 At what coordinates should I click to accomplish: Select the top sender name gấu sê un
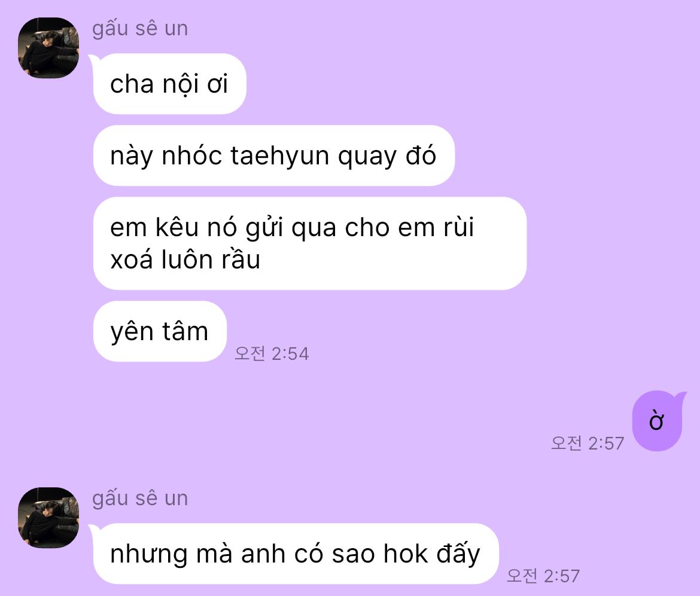click(x=140, y=29)
